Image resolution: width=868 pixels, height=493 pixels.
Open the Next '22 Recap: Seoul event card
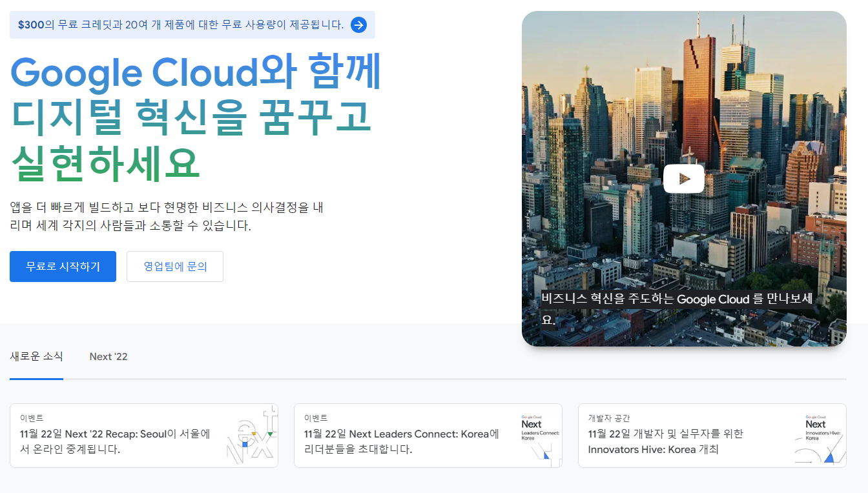click(144, 436)
